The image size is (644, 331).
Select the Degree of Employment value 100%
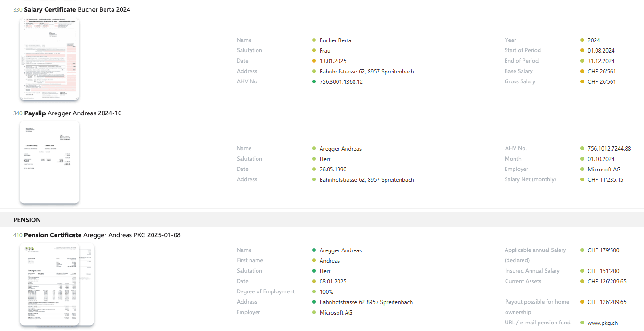point(326,291)
